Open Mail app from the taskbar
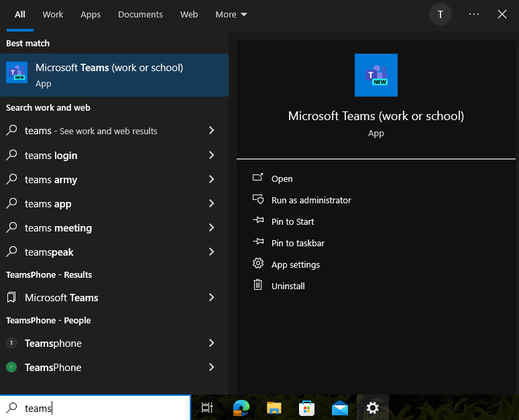 coord(339,408)
